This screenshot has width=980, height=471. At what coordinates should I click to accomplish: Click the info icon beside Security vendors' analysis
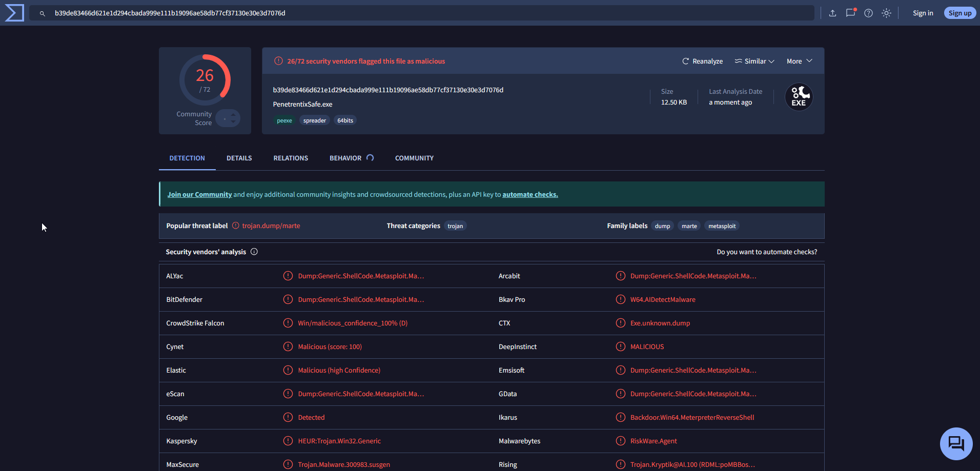(x=254, y=252)
